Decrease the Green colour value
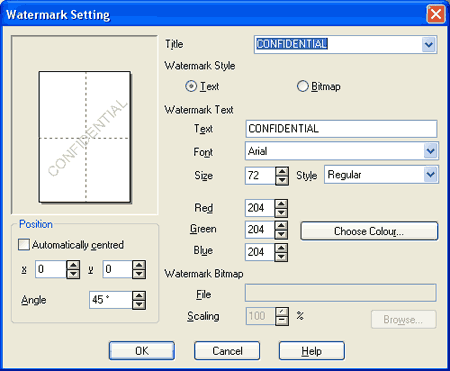 tap(281, 234)
